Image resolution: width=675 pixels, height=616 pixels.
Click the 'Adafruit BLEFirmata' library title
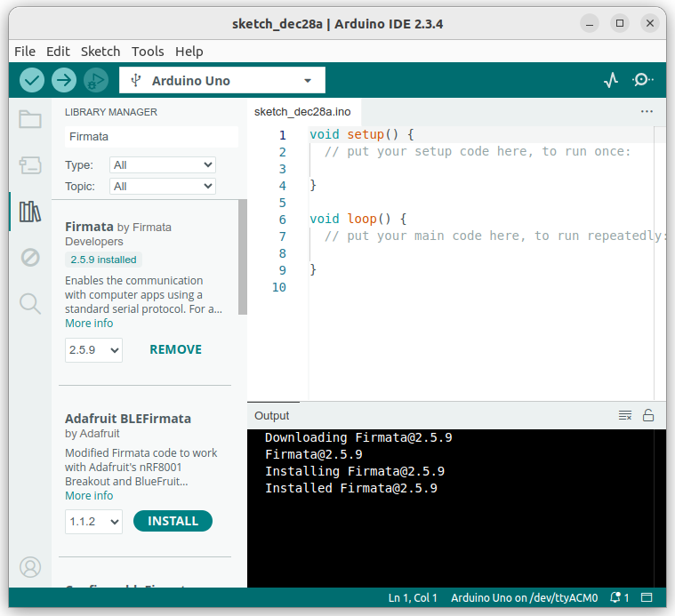point(128,419)
